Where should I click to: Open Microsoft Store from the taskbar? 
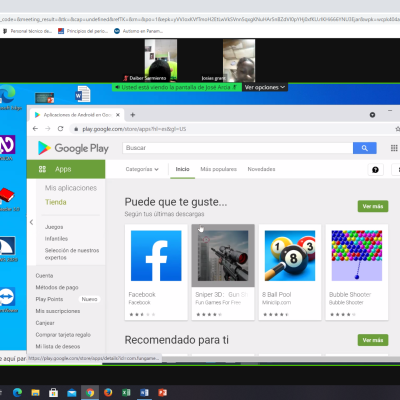tap(53, 392)
